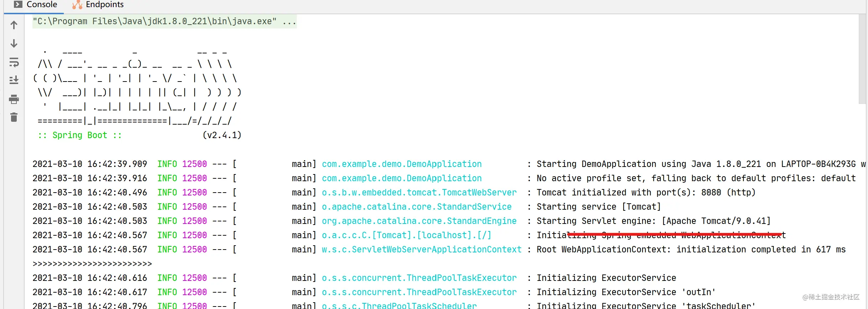Screen dimensions: 868x309
Task: Click timestamp 2021-03-10 16:42:40.616
Action: (x=90, y=278)
